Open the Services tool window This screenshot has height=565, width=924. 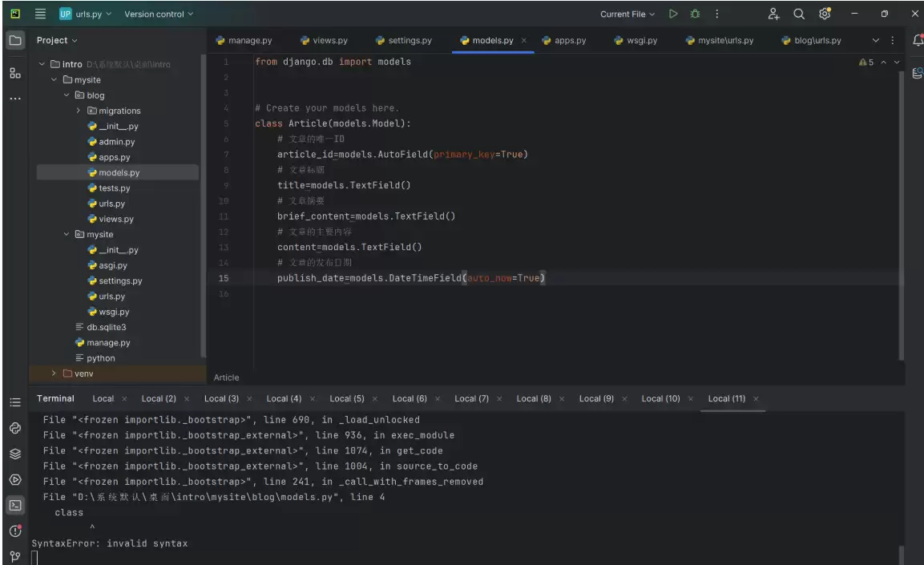pos(15,479)
